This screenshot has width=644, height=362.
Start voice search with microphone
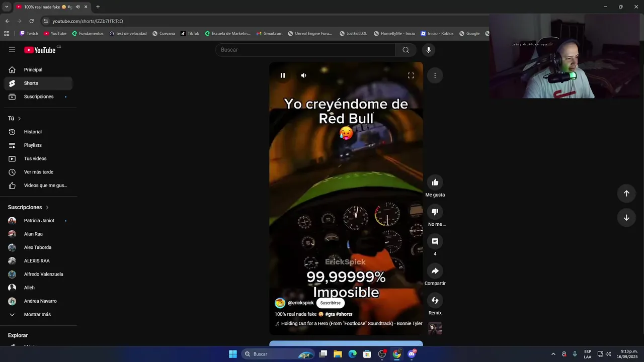pos(429,50)
